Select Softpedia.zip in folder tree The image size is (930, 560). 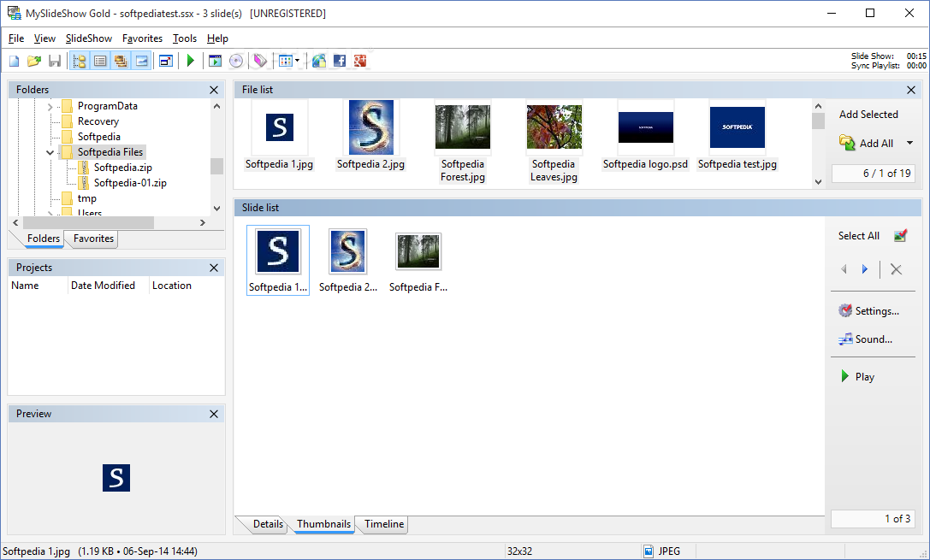tap(123, 168)
